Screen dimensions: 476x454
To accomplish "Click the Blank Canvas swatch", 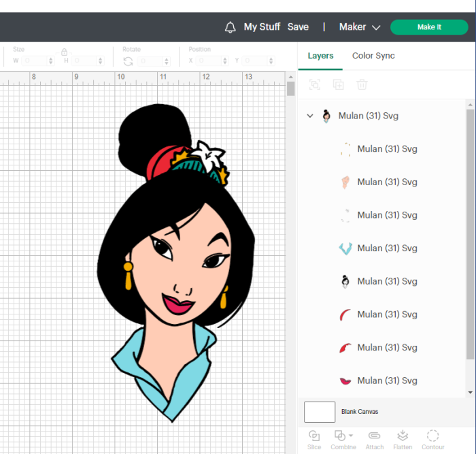I will (320, 412).
